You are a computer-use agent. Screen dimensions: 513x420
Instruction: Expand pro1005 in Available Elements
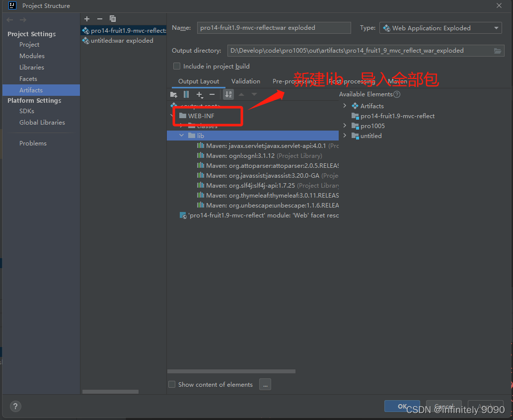tap(345, 126)
